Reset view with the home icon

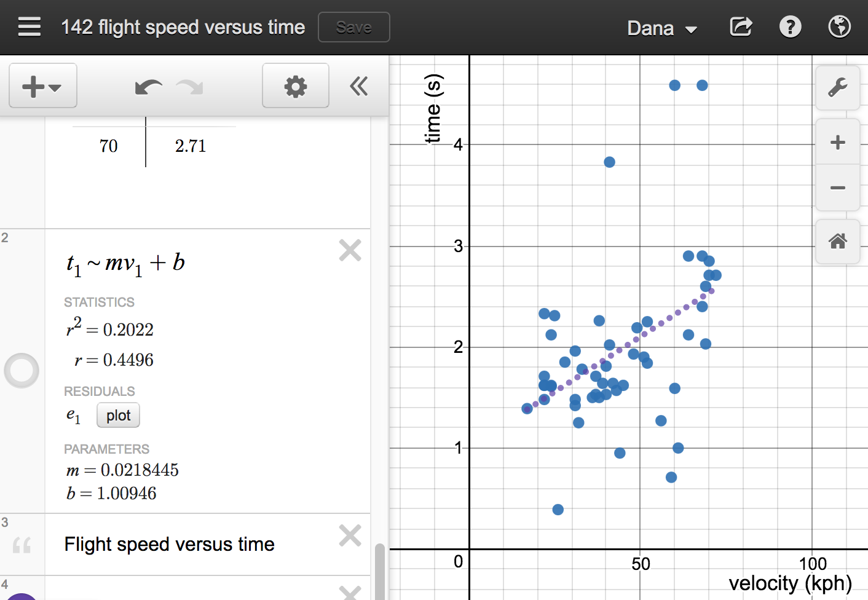tap(837, 242)
